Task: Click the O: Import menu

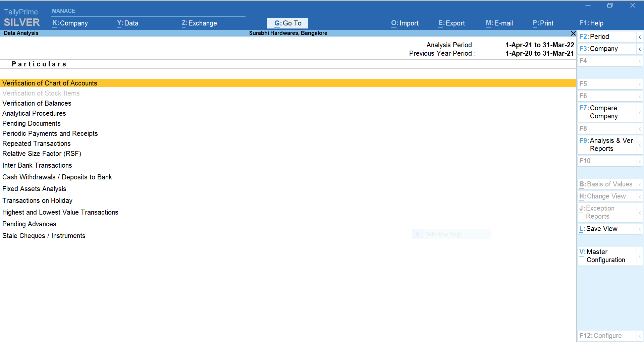Action: (x=405, y=23)
